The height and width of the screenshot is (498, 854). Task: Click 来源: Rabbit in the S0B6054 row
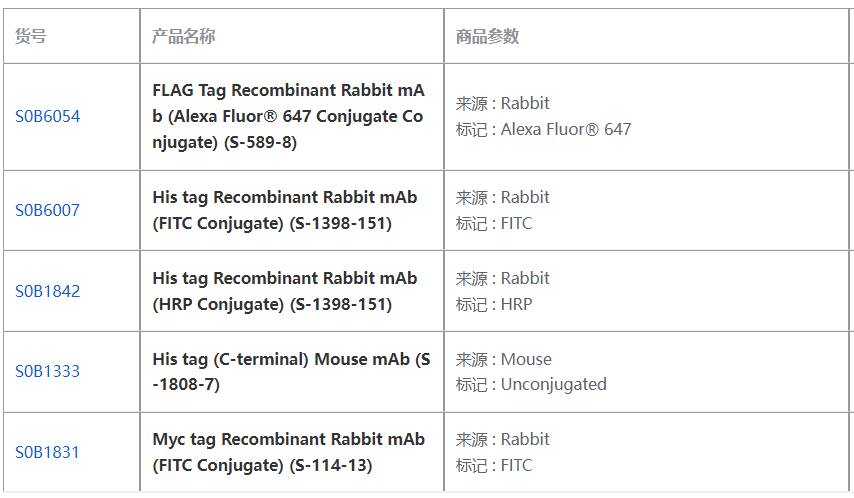coord(502,103)
